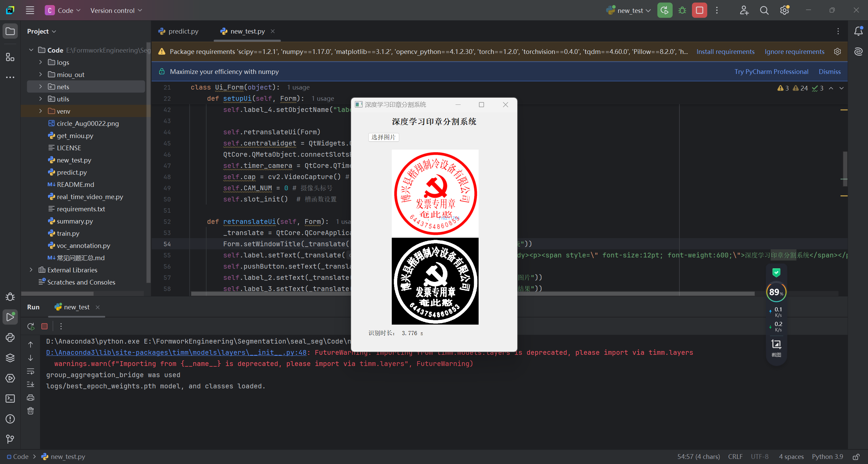Toggle scroll to end in the Run console
Image resolution: width=868 pixels, height=464 pixels.
(x=31, y=384)
